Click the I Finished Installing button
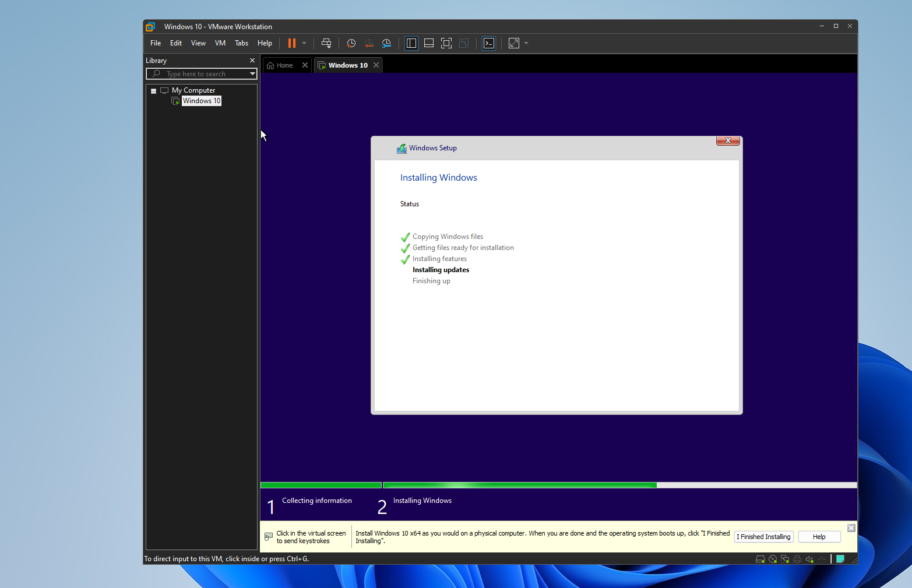This screenshot has height=588, width=912. [763, 537]
